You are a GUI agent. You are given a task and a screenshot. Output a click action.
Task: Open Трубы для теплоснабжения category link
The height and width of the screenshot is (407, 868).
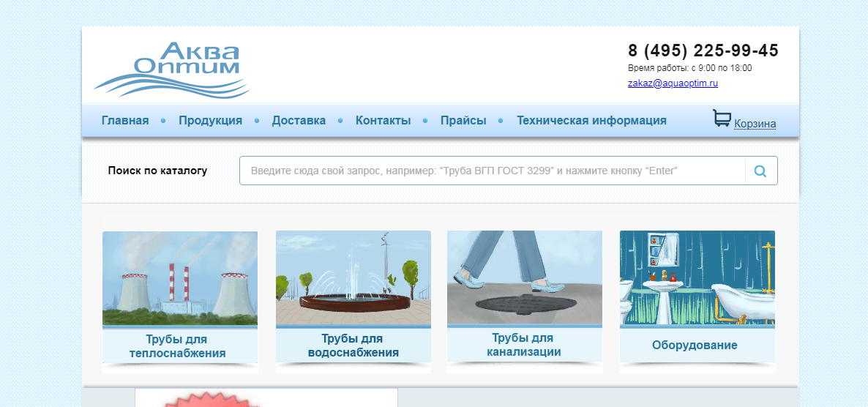pyautogui.click(x=177, y=346)
